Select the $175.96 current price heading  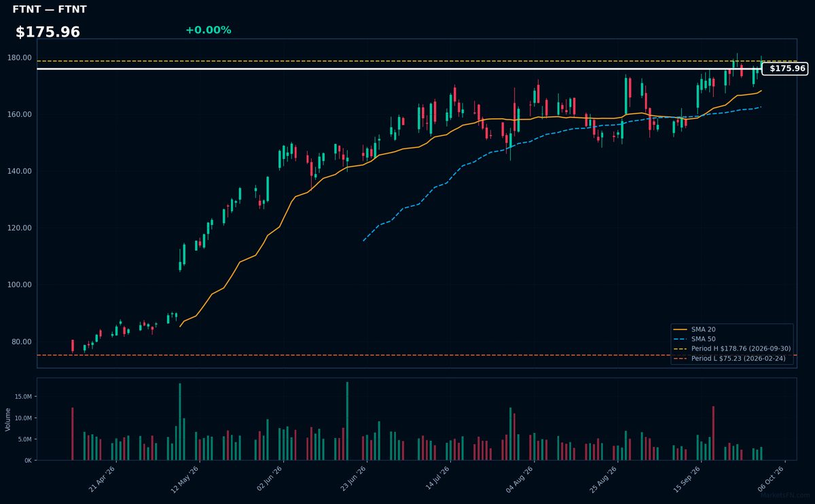[x=48, y=32]
